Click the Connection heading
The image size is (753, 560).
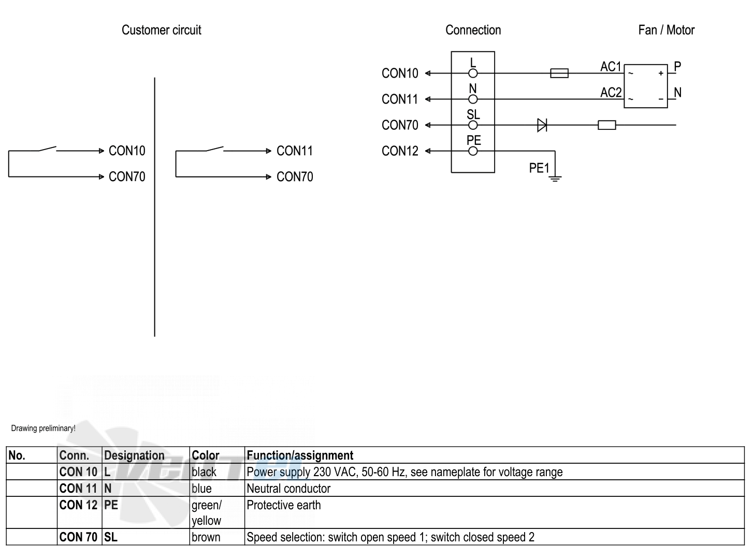point(473,30)
